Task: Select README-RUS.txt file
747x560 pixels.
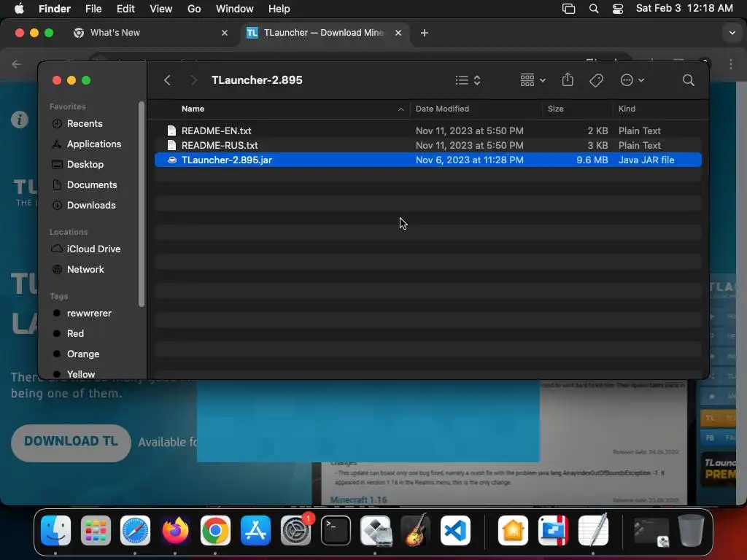Action: tap(427, 145)
